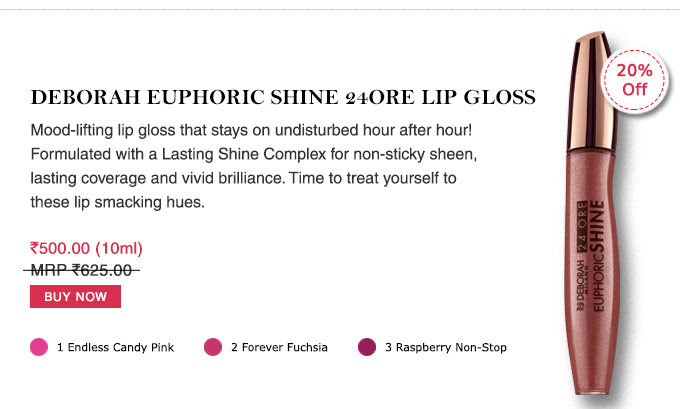Click the BUY NOW button
Image resolution: width=680 pixels, height=409 pixels.
(x=76, y=297)
